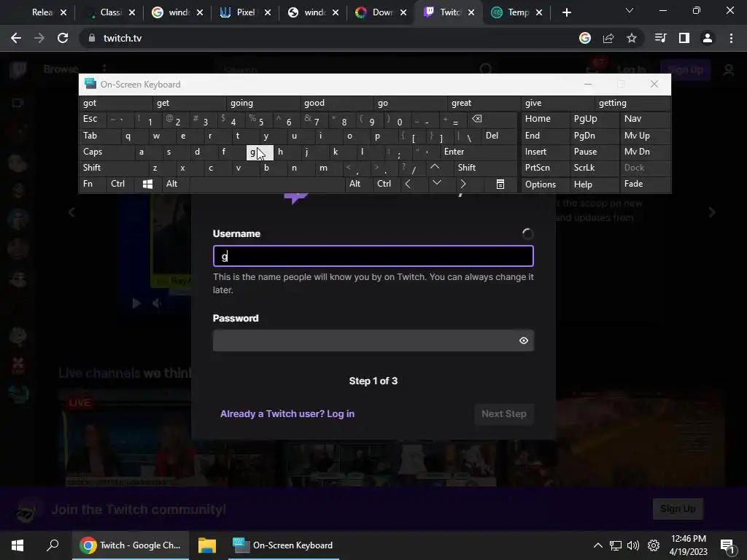Show password with the eye icon
This screenshot has height=560, width=747.
click(x=524, y=341)
